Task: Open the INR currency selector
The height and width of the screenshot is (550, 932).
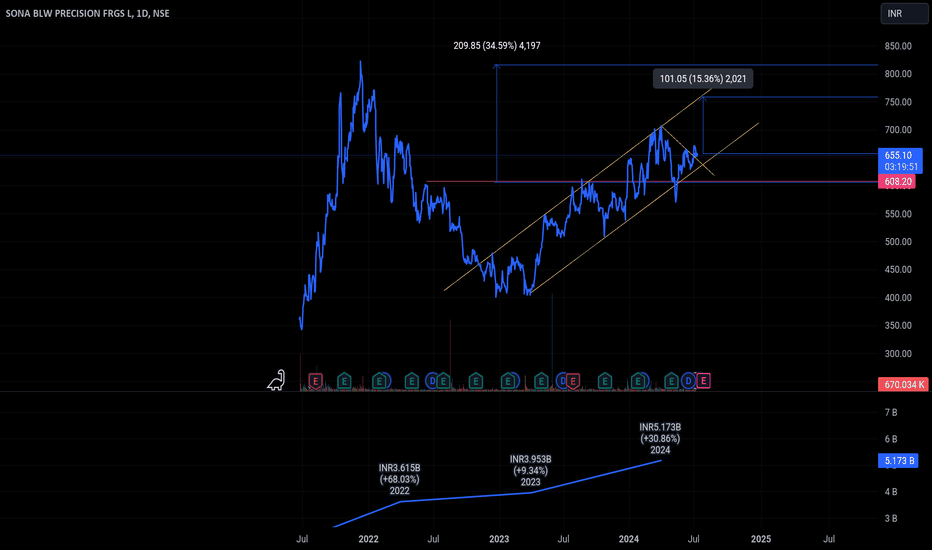Action: [904, 14]
